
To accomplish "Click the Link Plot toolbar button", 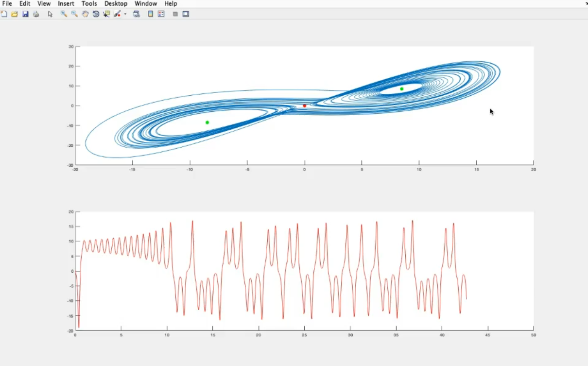I will 137,14.
